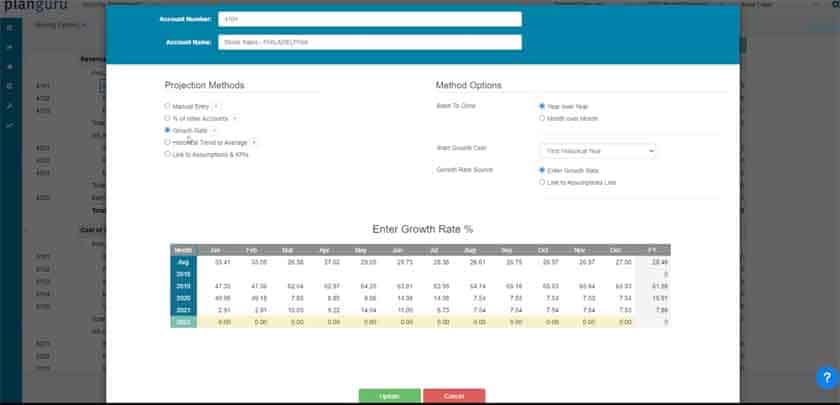Click the fourth icon in the left sidebar

(x=10, y=86)
